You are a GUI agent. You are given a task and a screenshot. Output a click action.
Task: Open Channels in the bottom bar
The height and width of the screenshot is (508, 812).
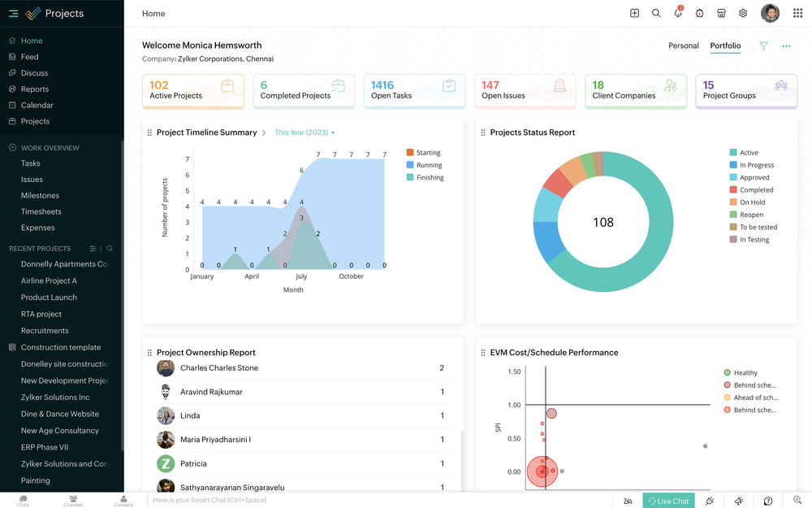coord(73,501)
